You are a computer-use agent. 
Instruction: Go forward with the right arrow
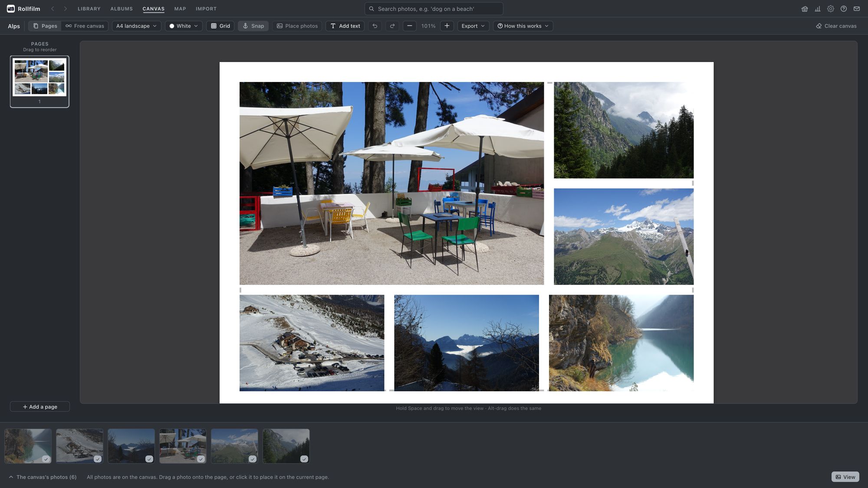tap(66, 9)
